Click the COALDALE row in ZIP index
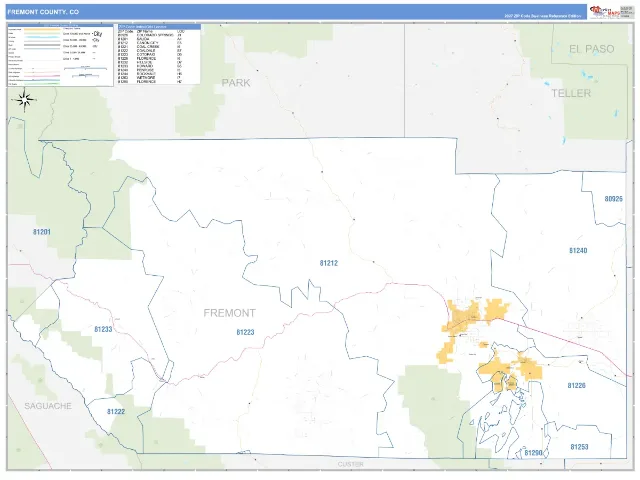Image resolution: width=640 pixels, height=480 pixels. 149,51
